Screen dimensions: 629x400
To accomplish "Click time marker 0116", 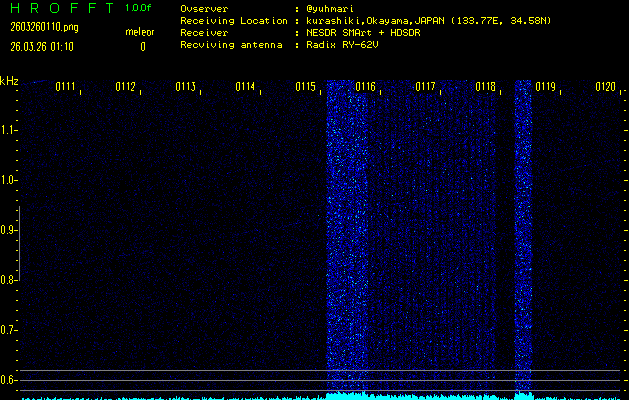I will click(365, 87).
